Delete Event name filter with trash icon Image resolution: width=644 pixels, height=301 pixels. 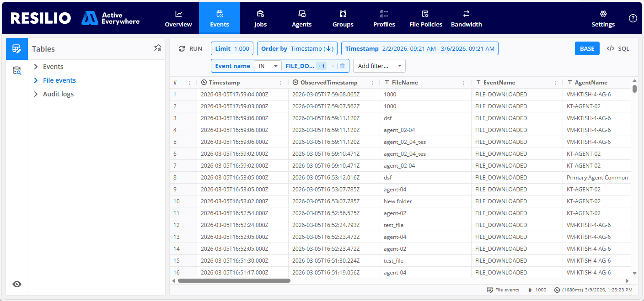pyautogui.click(x=342, y=66)
